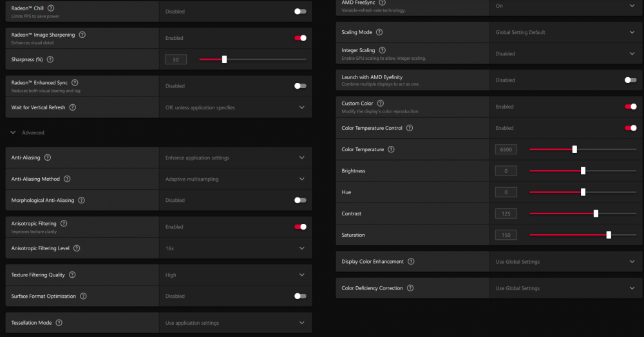Expand the Anisotropic Filtering Level dropdown
The image size is (644, 337).
(x=302, y=248)
